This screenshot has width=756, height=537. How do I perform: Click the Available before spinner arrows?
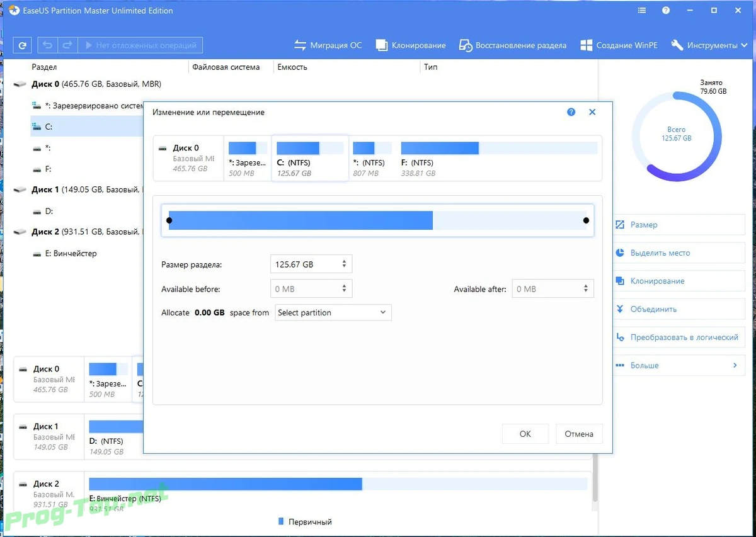click(345, 289)
